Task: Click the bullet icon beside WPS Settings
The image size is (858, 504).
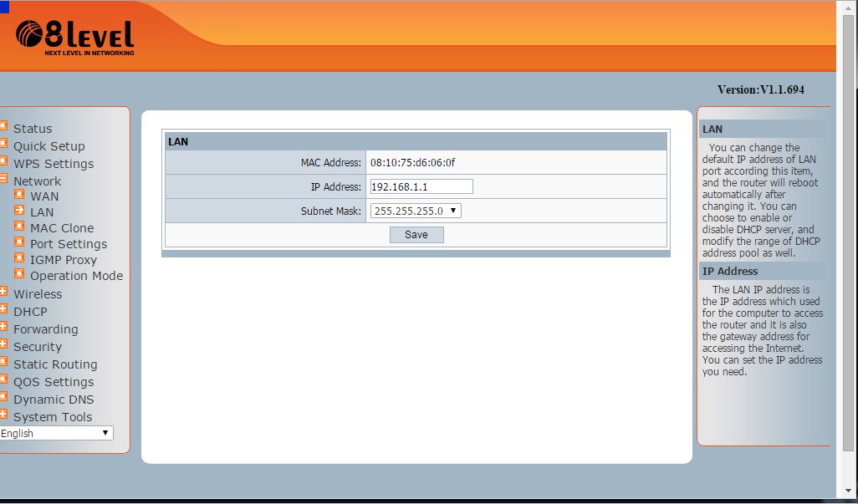Action: coord(3,161)
